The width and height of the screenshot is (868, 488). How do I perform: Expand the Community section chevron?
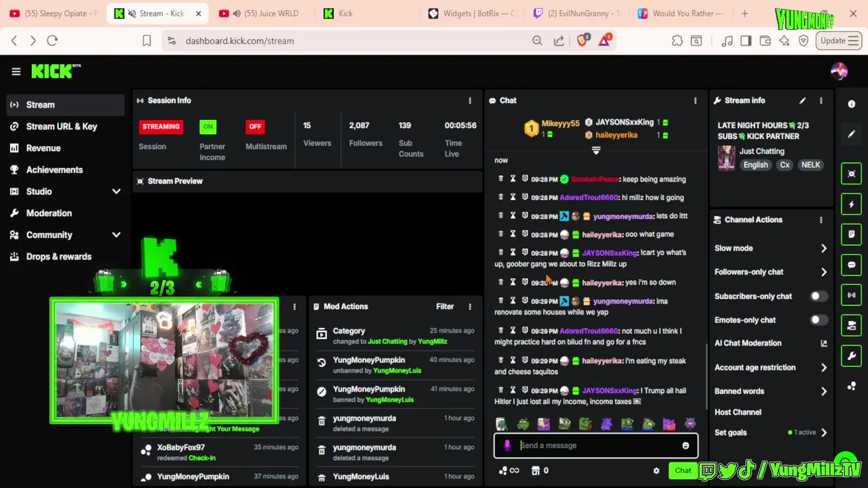[x=117, y=235]
